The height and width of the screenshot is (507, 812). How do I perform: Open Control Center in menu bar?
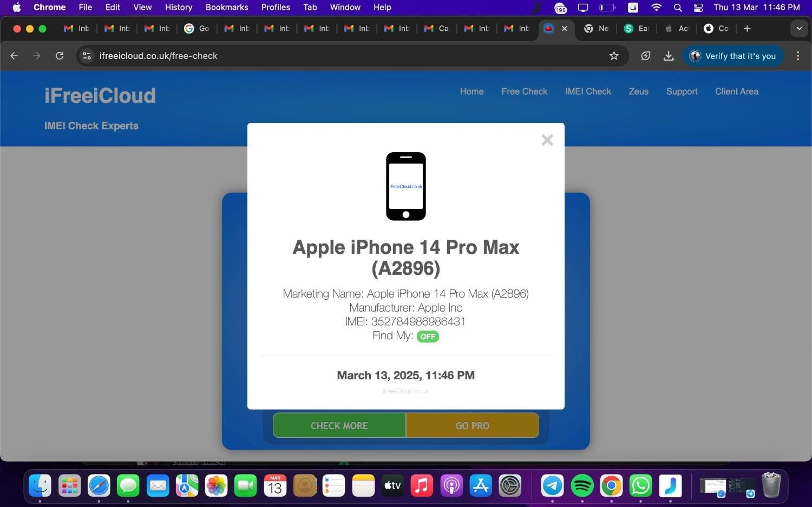point(698,8)
